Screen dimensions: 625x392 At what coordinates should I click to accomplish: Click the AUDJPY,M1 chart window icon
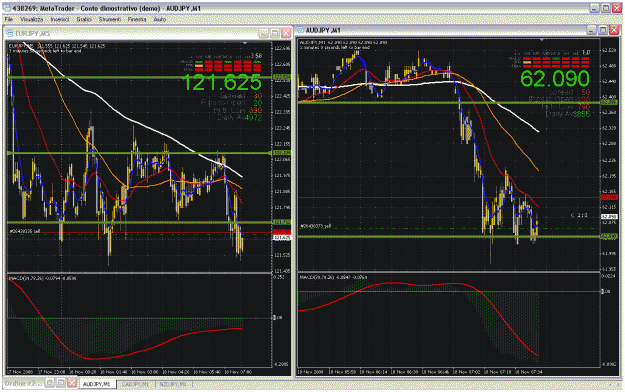300,30
